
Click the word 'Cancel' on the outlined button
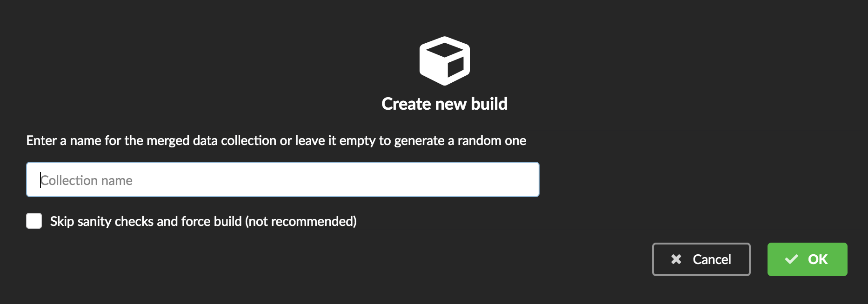click(712, 259)
